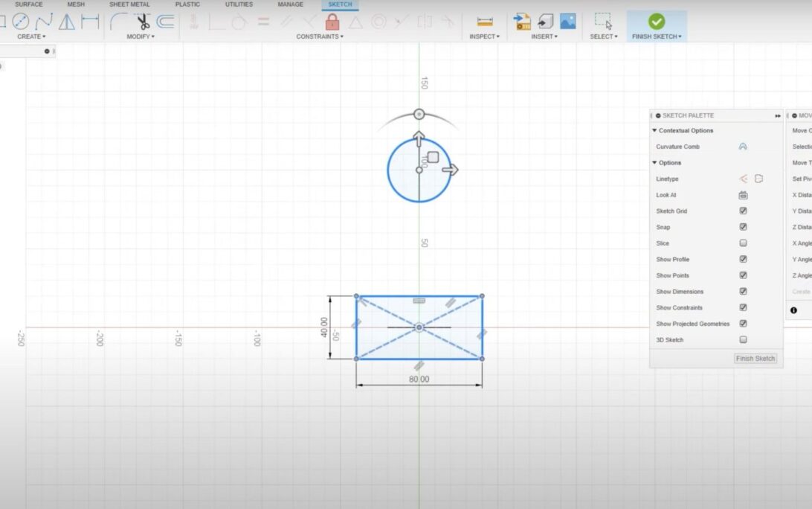Select the Fit Point Spline tool
The image size is (812, 509).
[44, 22]
